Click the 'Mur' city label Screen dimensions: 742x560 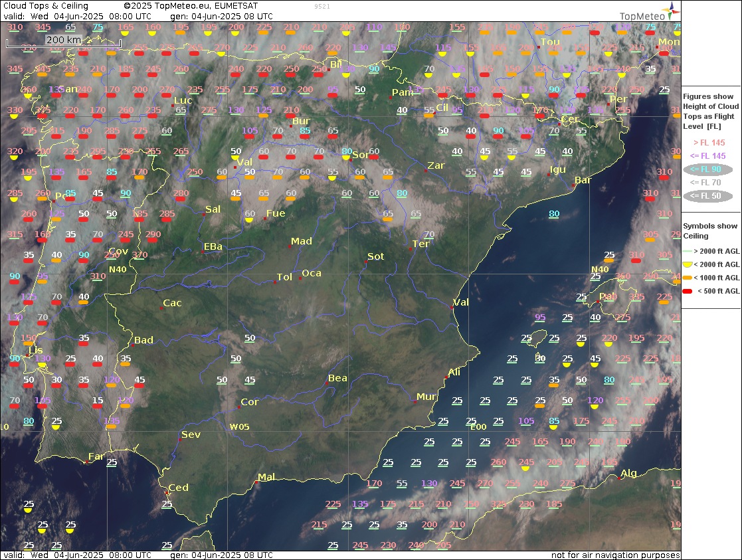[426, 396]
